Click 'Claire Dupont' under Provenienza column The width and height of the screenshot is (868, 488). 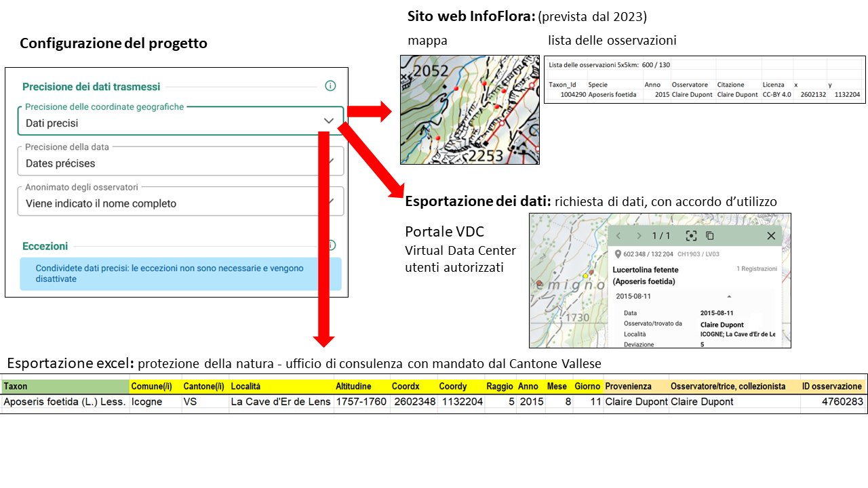point(637,401)
